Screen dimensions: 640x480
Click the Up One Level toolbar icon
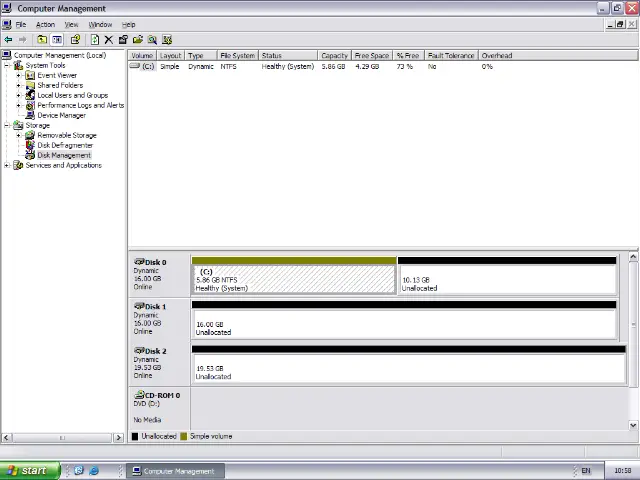coord(43,40)
